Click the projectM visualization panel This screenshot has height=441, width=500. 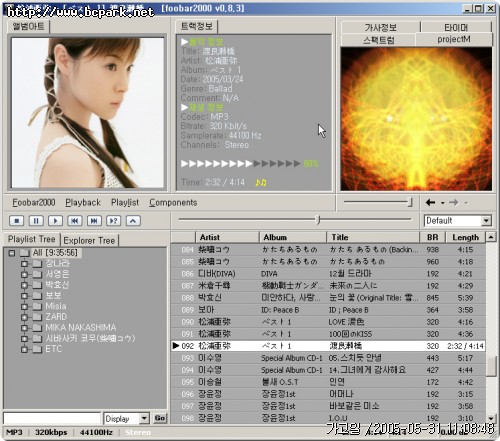(x=416, y=119)
